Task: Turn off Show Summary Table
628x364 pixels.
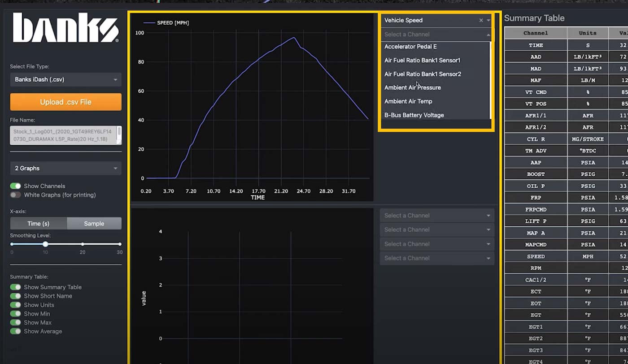Action: pyautogui.click(x=15, y=287)
